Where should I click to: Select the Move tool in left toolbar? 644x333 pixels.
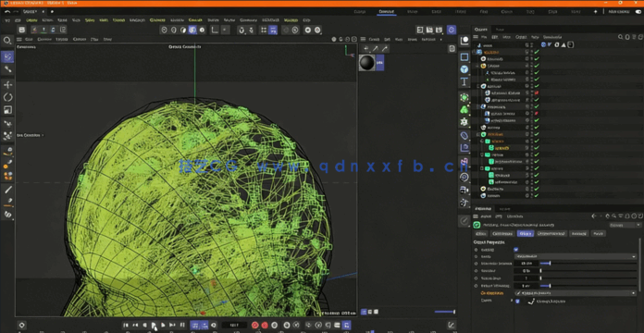point(7,84)
